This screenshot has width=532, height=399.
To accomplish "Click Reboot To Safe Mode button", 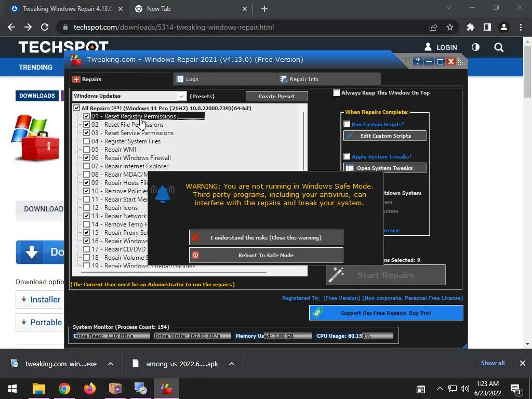I will [x=266, y=255].
